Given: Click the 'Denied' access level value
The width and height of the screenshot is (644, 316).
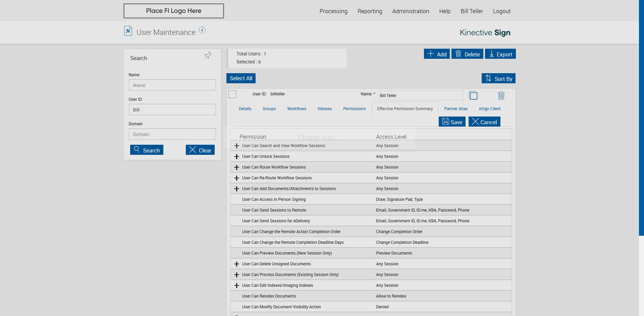Looking at the screenshot, I should [382, 307].
